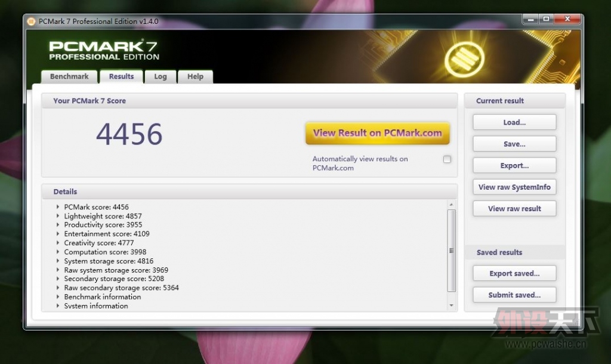The height and width of the screenshot is (364, 611).
Task: Click Submit saved... button
Action: 514,295
